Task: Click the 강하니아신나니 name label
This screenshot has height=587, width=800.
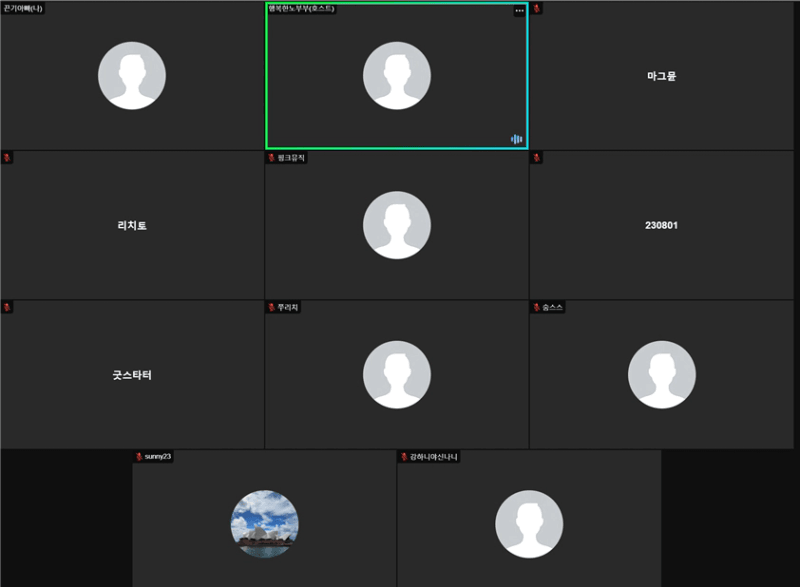Action: click(x=434, y=456)
